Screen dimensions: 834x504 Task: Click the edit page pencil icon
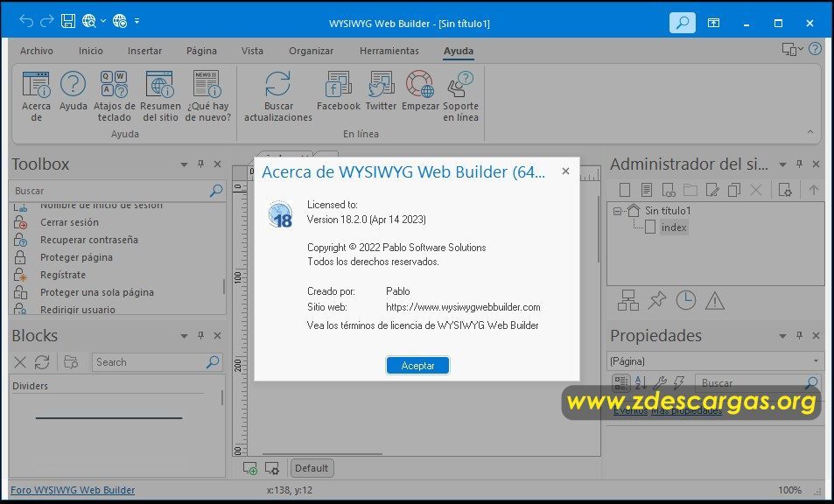pyautogui.click(x=711, y=190)
